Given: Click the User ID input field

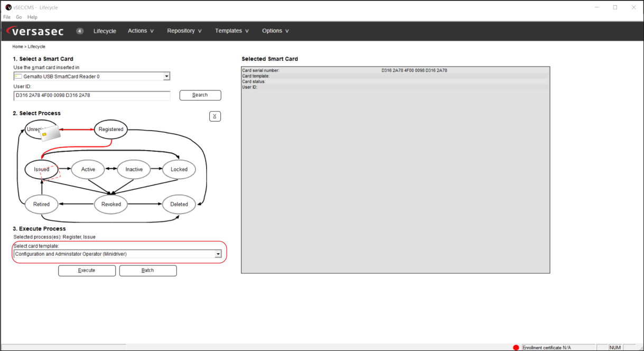Looking at the screenshot, I should (92, 96).
